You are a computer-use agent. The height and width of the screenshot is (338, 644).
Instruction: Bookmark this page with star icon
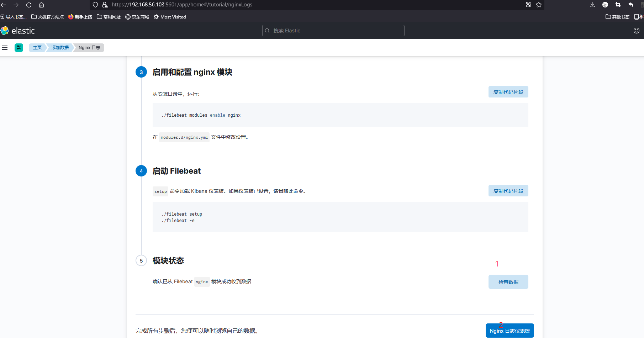coord(539,5)
